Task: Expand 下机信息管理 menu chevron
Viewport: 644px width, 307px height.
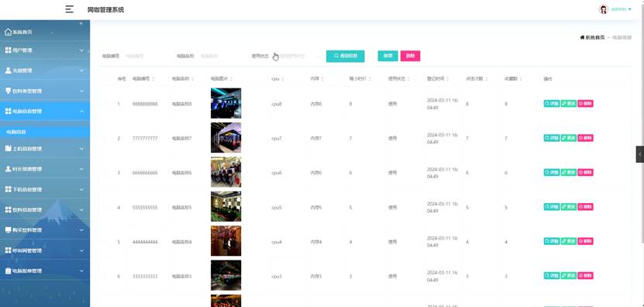Action: click(x=81, y=189)
